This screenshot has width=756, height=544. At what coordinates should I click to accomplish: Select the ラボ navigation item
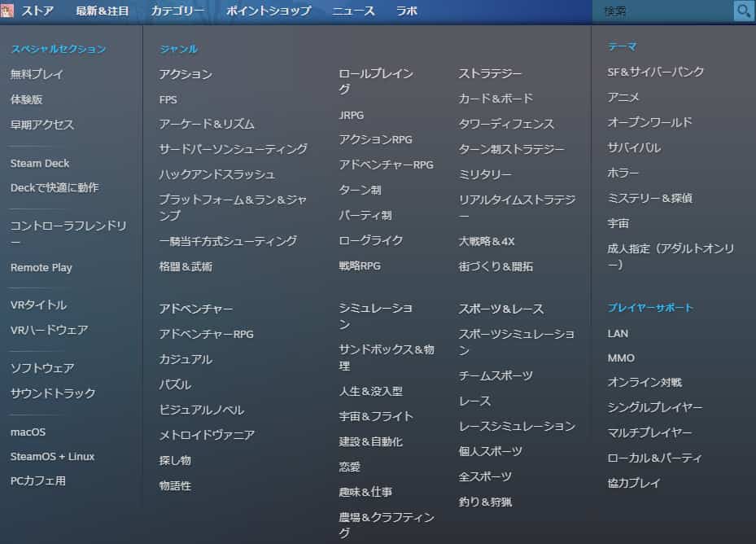tap(407, 11)
